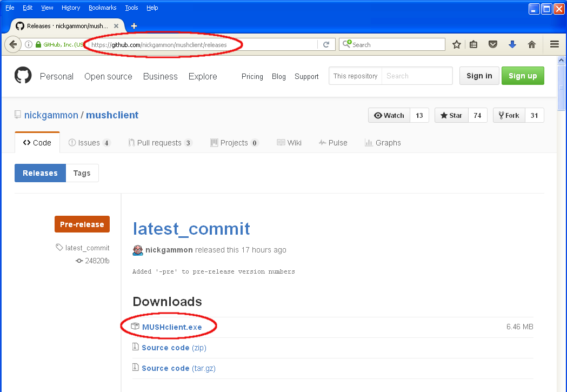The width and height of the screenshot is (567, 392).
Task: Open the forks count 31
Action: (535, 115)
